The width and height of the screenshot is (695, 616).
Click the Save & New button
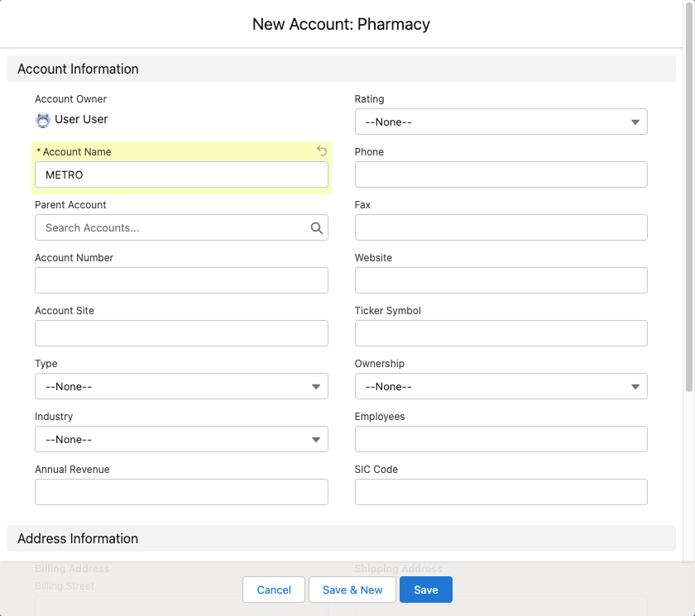point(352,590)
